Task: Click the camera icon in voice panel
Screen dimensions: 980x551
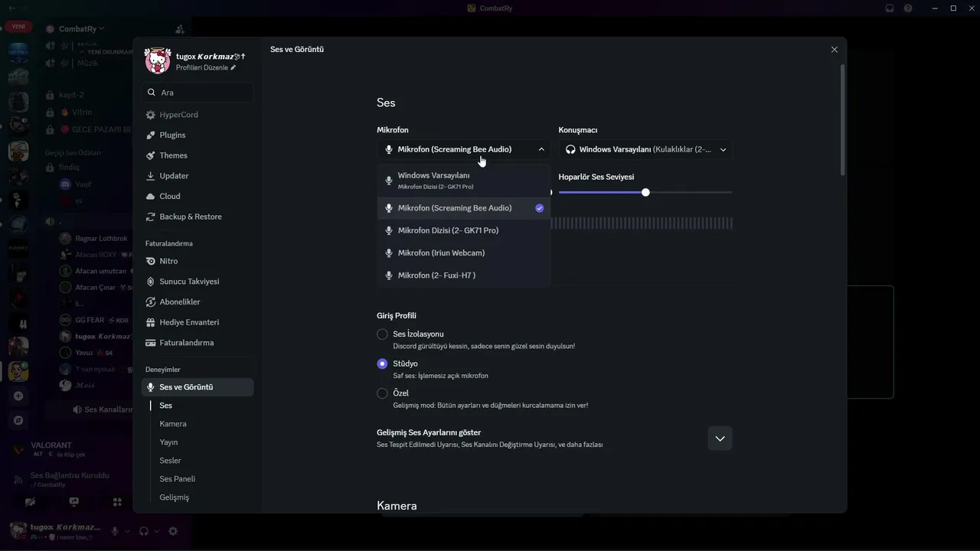Action: coord(30,502)
